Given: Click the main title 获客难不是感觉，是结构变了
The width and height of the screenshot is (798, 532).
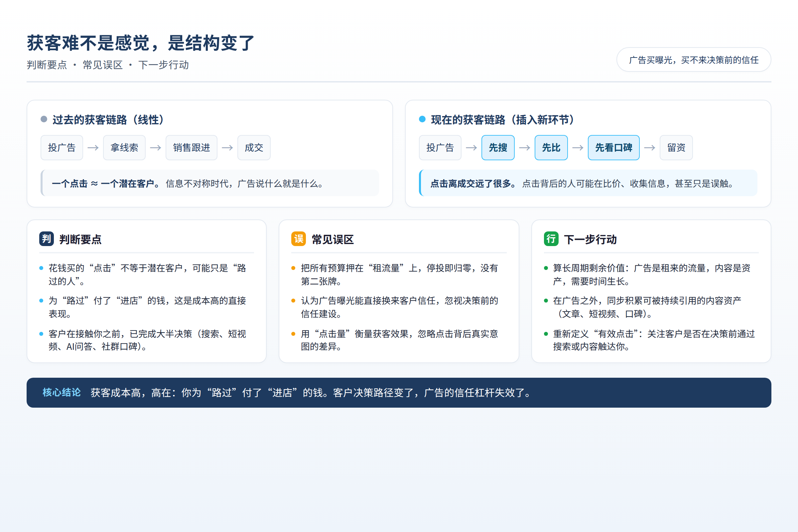Looking at the screenshot, I should click(x=140, y=43).
